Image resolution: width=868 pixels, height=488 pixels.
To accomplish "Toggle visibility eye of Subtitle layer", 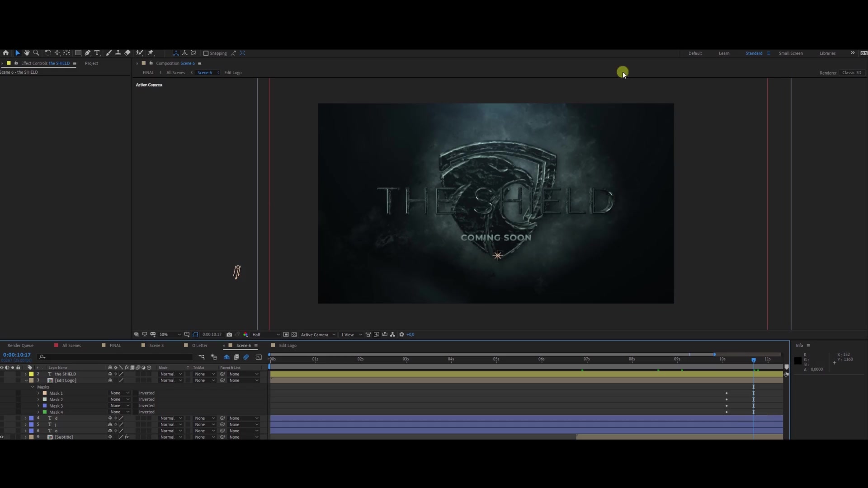I will pos(2,437).
